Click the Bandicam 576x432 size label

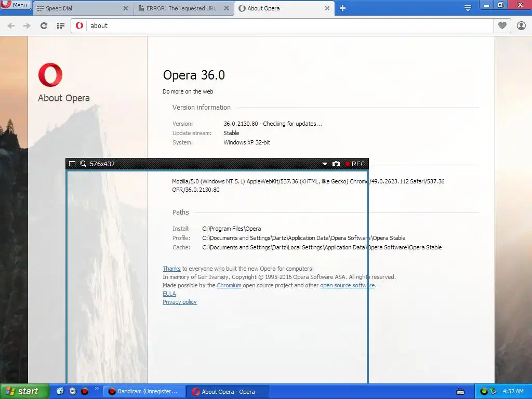point(102,164)
